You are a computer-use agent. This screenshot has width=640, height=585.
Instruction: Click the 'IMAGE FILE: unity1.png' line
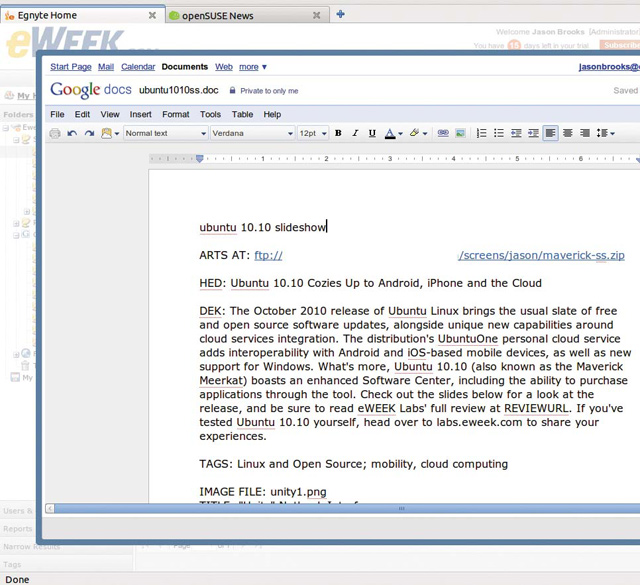point(263,492)
